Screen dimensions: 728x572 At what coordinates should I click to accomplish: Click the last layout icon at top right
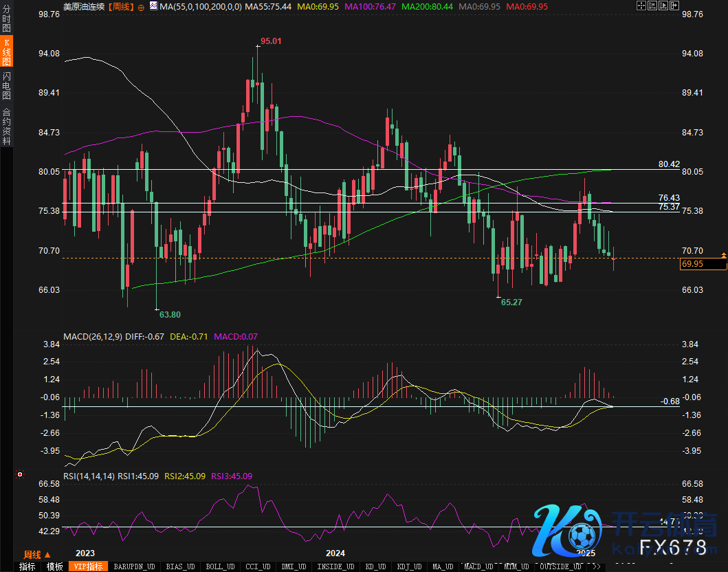(674, 6)
